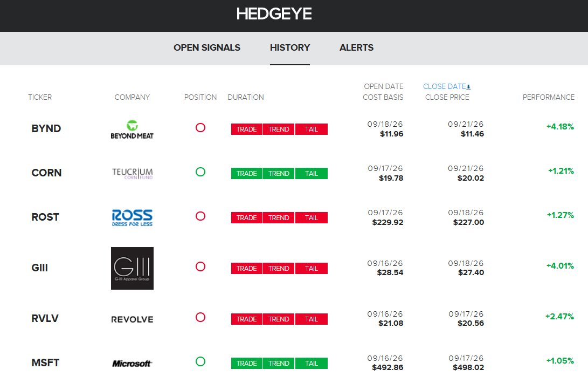588x383 pixels.
Task: Click the Close Price header text
Action: click(447, 97)
